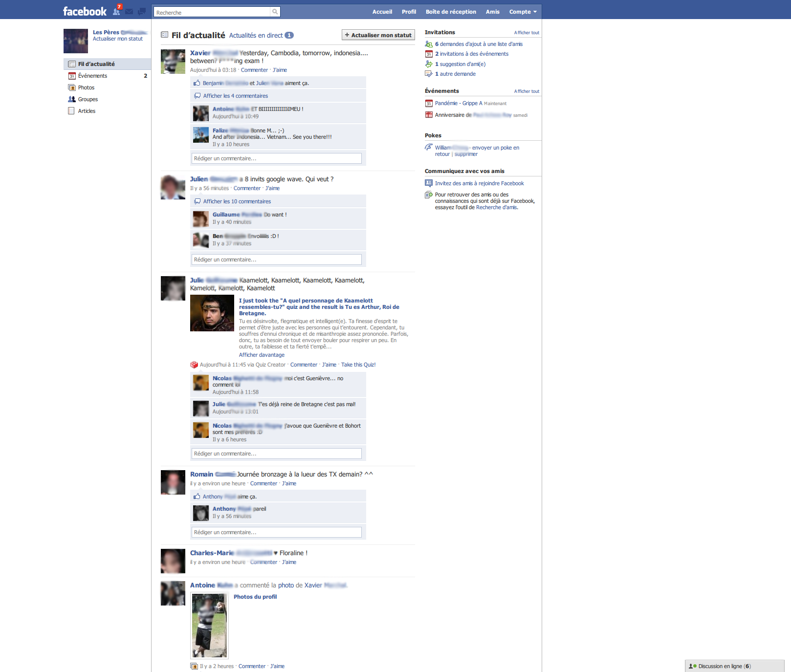Screen dimensions: 791x672
Task: Open the messages envelope icon in header
Action: 129,12
